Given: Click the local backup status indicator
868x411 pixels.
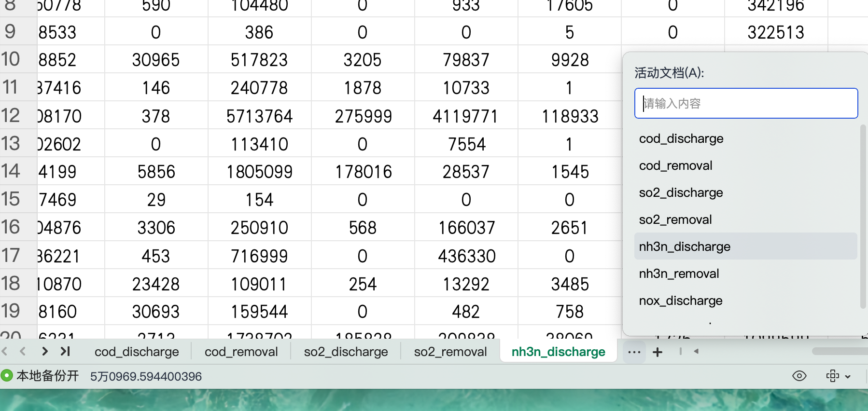Looking at the screenshot, I should pyautogui.click(x=41, y=376).
